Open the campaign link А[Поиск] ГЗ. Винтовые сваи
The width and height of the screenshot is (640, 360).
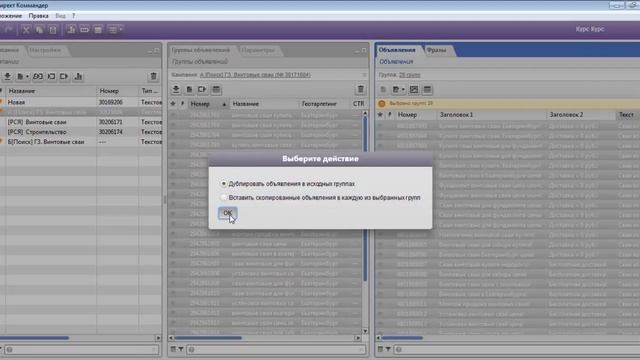255,75
